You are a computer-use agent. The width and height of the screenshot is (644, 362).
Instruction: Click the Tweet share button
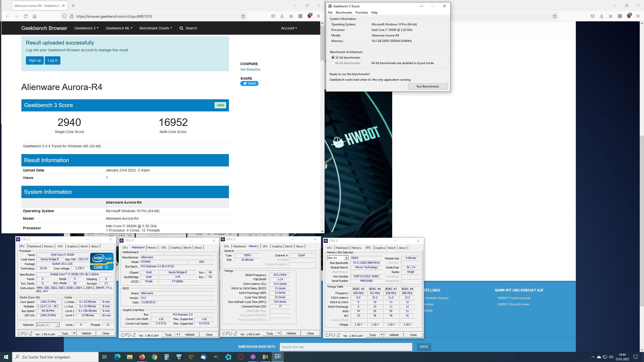249,83
